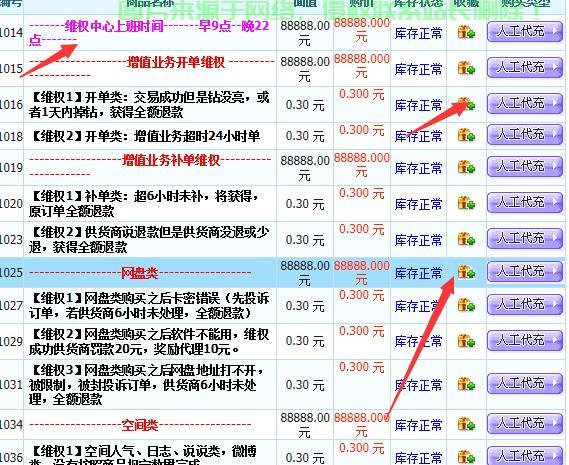569x465 pixels.
Task: Add row 1029 item to favorites
Action: coord(466,341)
